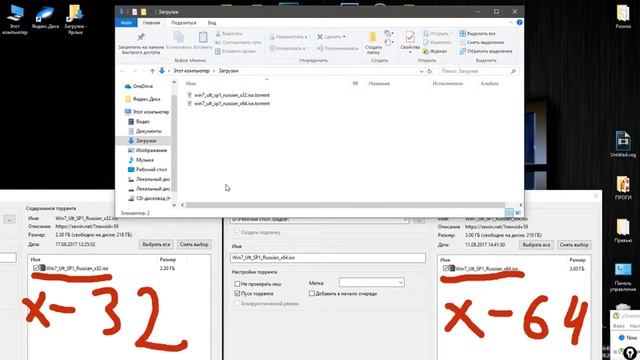Screen dimensions: 640x360
Task: Click the Поиск: Загрузки search box
Action: click(x=478, y=71)
